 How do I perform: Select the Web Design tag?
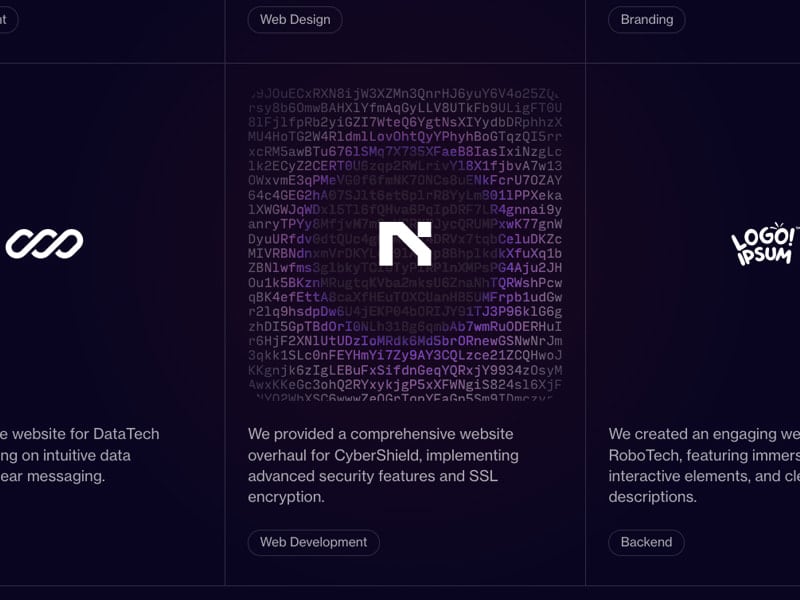click(295, 20)
